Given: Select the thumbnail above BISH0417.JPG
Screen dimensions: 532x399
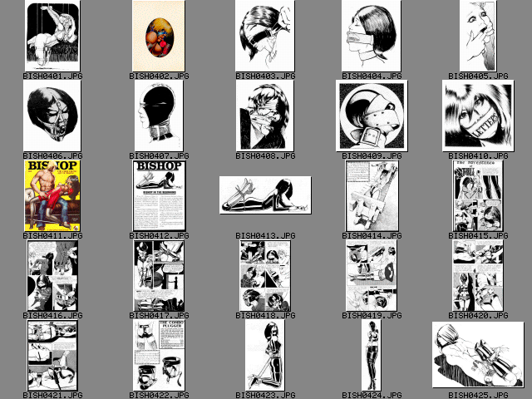Looking at the screenshot, I should coord(159,275).
